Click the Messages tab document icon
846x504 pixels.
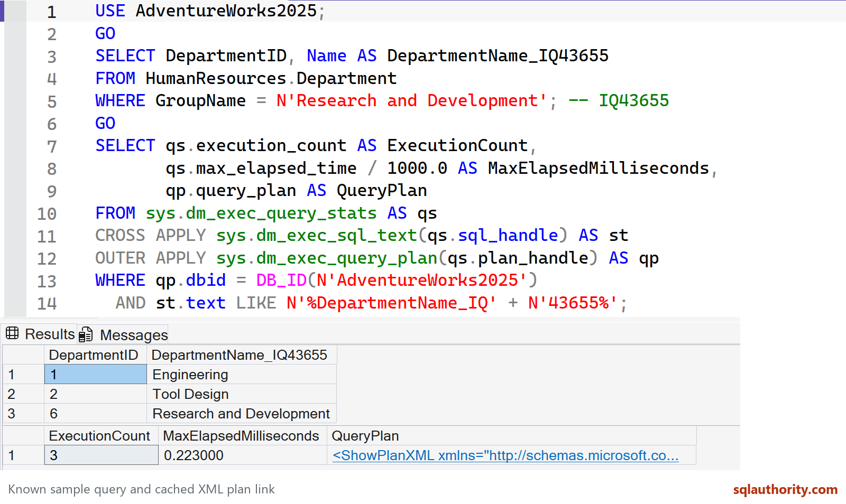pyautogui.click(x=86, y=334)
